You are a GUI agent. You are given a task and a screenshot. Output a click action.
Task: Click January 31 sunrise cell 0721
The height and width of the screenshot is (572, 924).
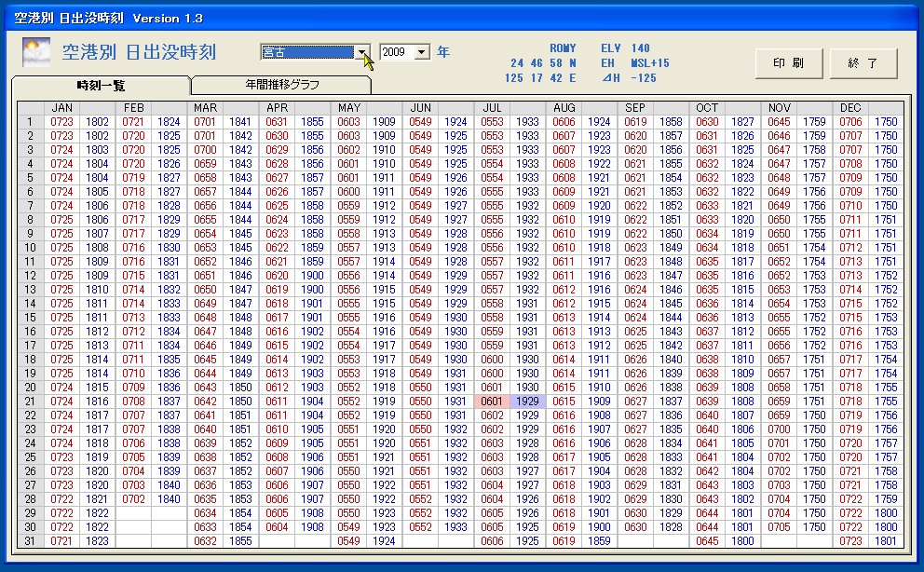coord(61,540)
